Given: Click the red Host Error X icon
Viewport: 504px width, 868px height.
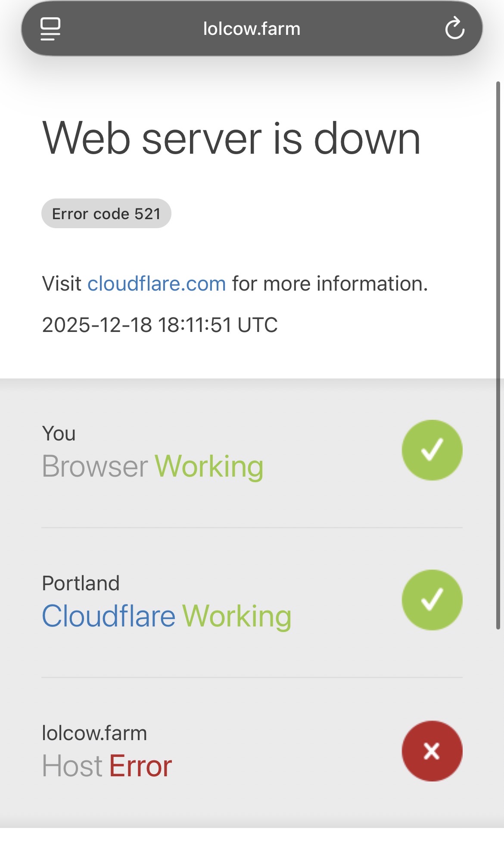Looking at the screenshot, I should click(432, 751).
